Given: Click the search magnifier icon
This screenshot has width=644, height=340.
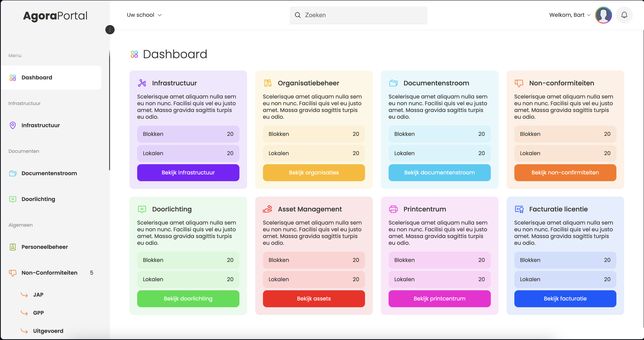Looking at the screenshot, I should tap(297, 15).
